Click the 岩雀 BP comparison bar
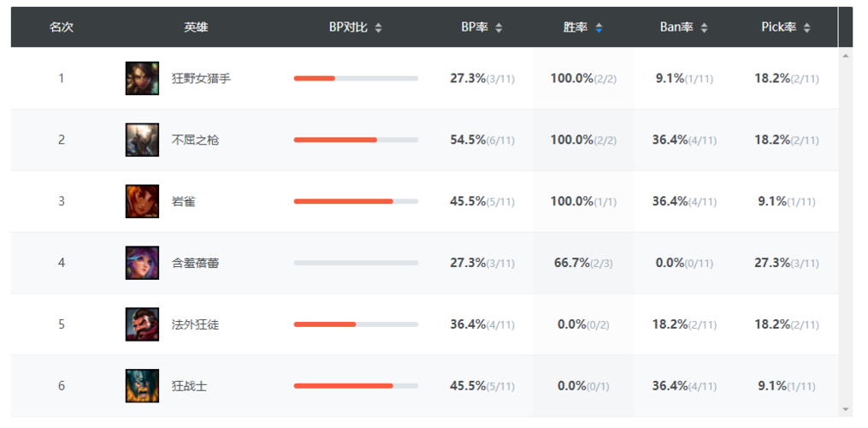868x428 pixels. (356, 201)
